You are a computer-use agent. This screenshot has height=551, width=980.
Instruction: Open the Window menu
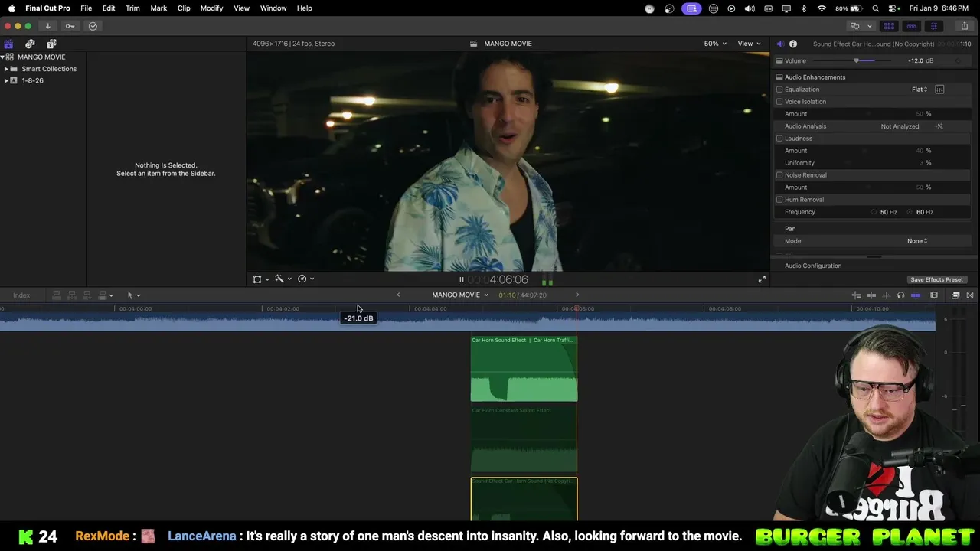point(273,8)
